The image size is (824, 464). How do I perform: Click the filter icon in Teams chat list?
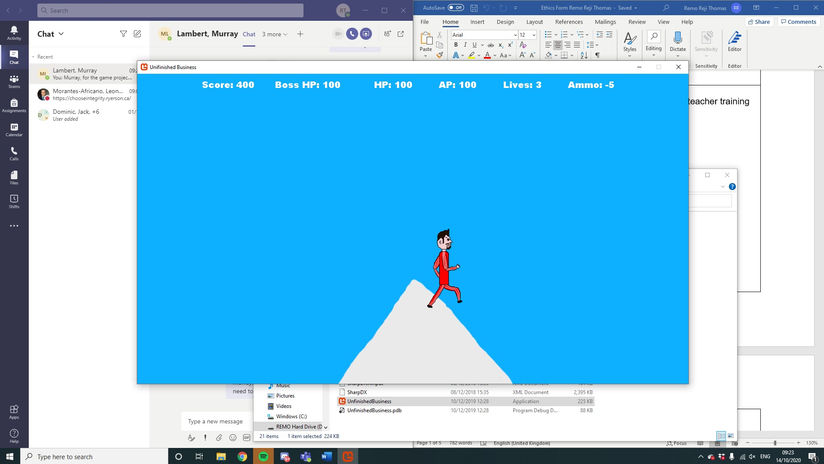(123, 34)
